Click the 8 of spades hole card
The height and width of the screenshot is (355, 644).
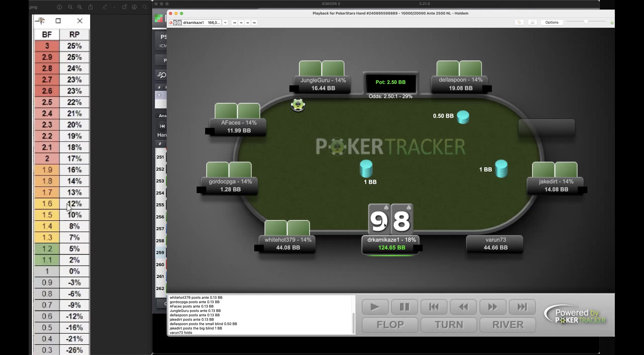[402, 219]
